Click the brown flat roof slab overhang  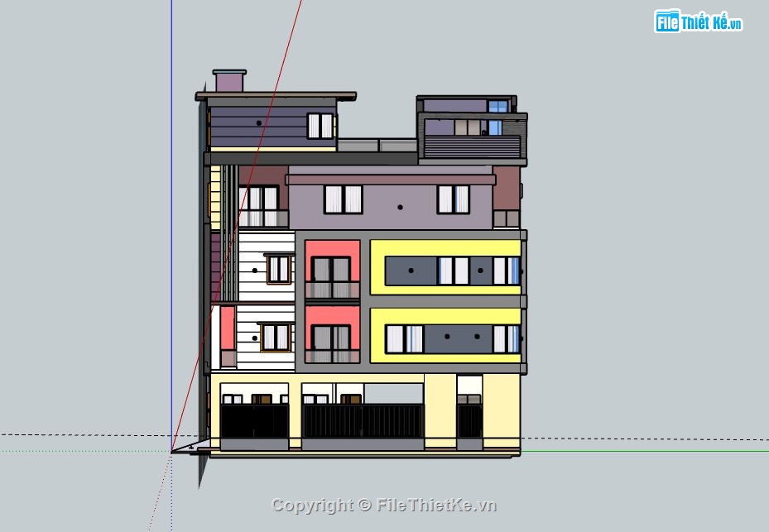[x=276, y=96]
